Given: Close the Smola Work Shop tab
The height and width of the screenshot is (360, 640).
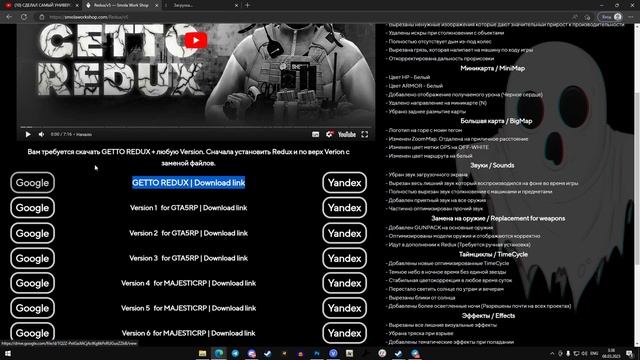Looking at the screenshot, I should [156, 5].
